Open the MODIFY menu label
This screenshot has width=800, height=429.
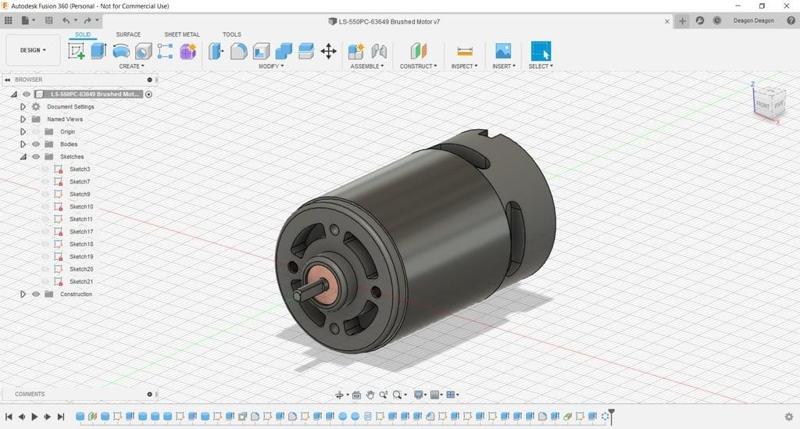pyautogui.click(x=271, y=66)
